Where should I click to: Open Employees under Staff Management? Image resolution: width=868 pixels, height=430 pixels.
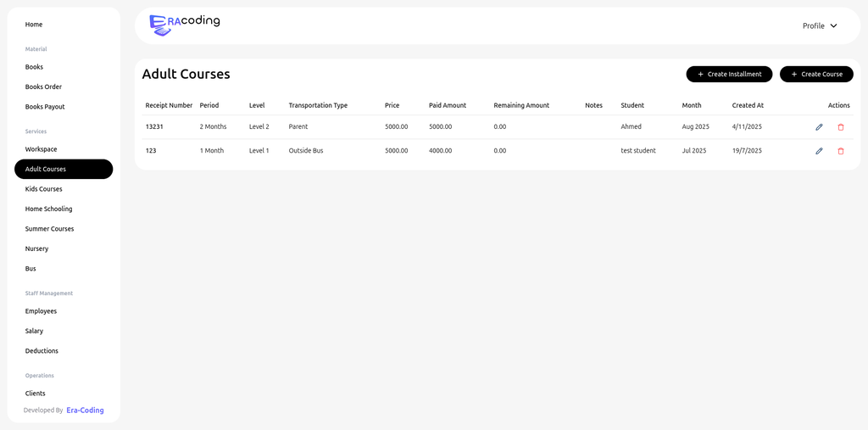tap(41, 311)
